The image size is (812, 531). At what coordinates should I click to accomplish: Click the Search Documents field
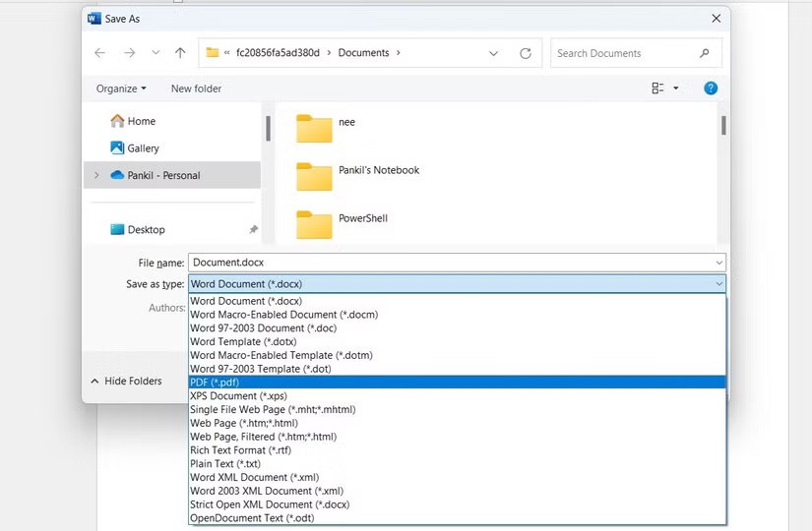(x=636, y=53)
